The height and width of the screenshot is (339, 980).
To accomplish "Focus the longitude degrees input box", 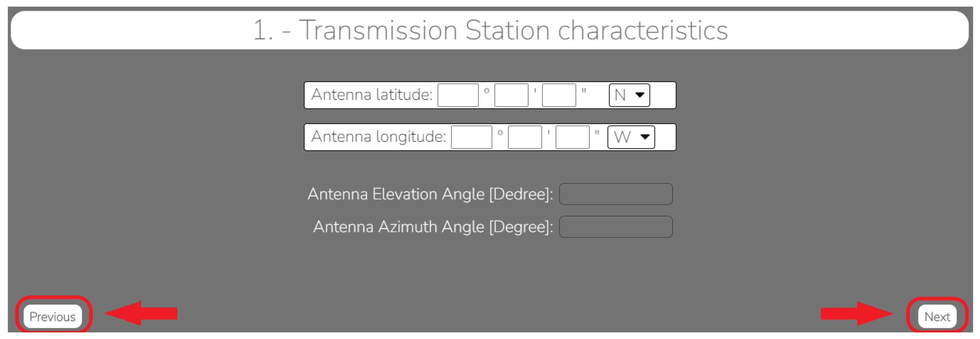I will (471, 137).
